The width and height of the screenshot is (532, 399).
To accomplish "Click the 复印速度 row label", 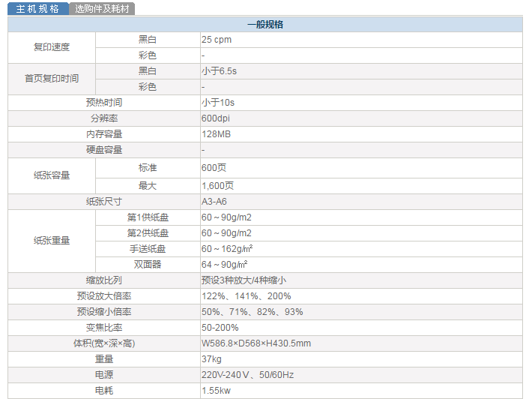I will (x=52, y=47).
